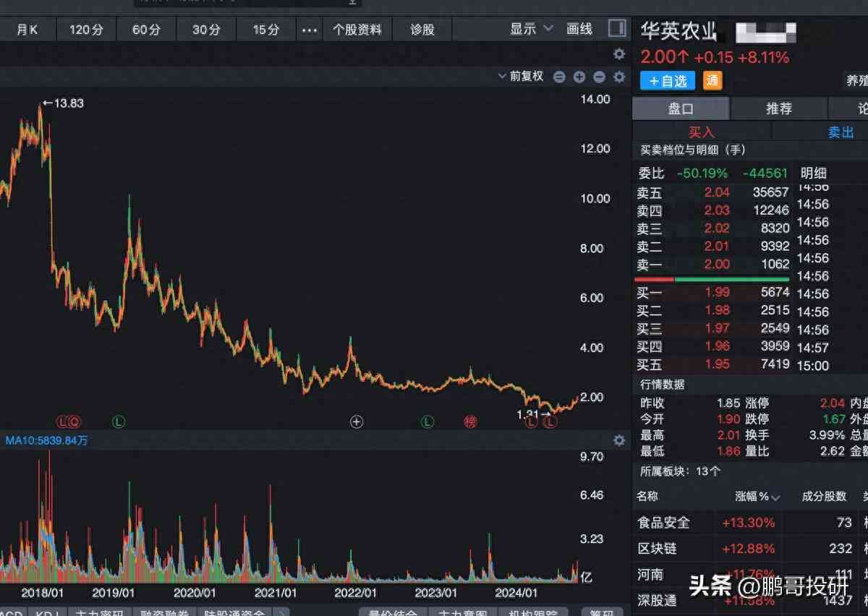Toggle the side panel layout icon

point(617,28)
